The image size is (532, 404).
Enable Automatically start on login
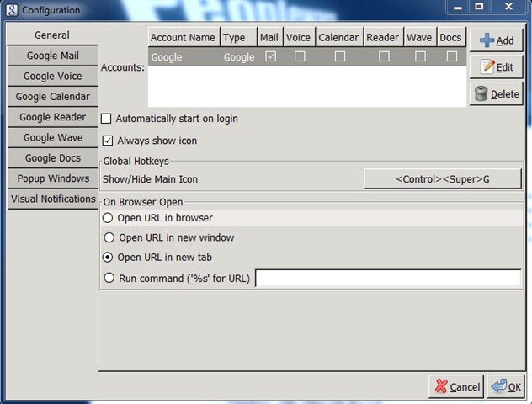[x=106, y=119]
